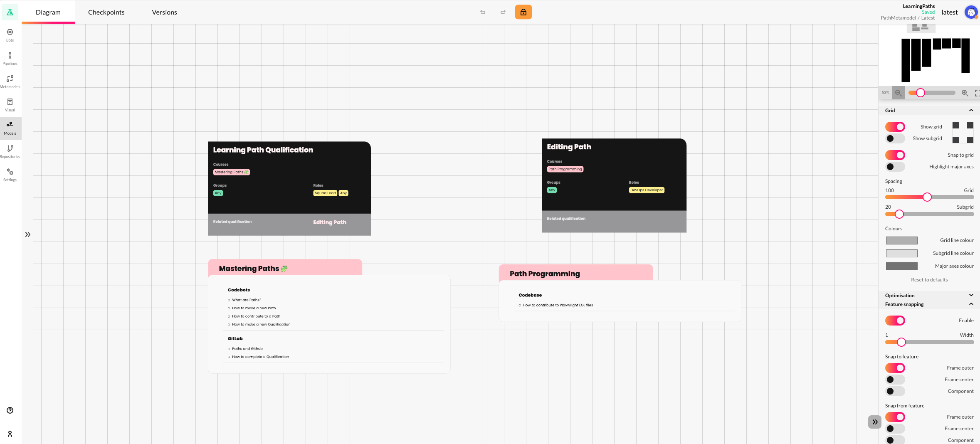Open the Visual sidebar section
This screenshot has height=444, width=980.
coord(10,105)
